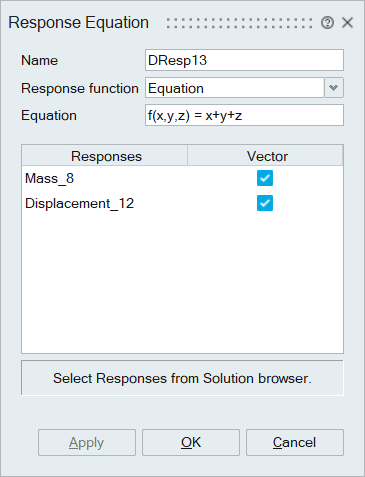Click empty area of responses list

coord(182,283)
